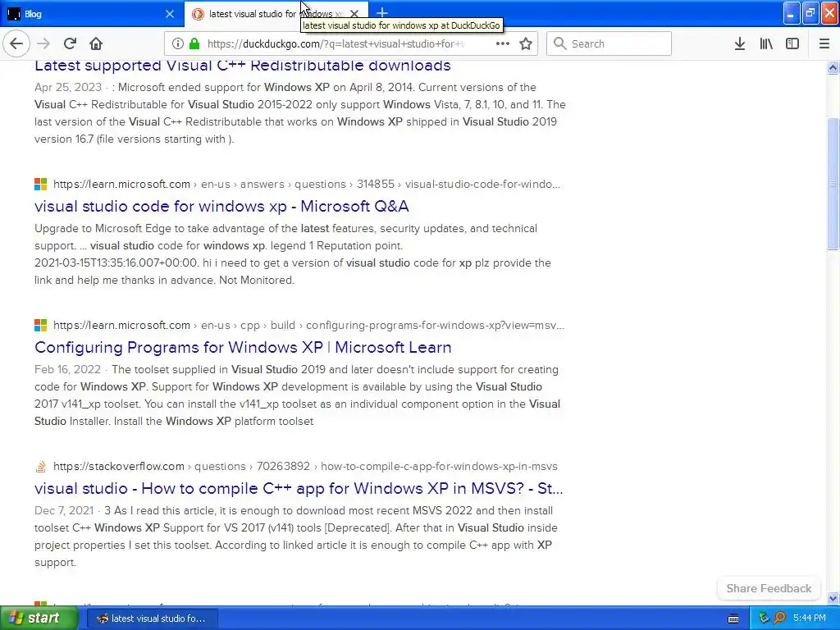Open a new tab with plus button
The width and height of the screenshot is (840, 630).
382,13
